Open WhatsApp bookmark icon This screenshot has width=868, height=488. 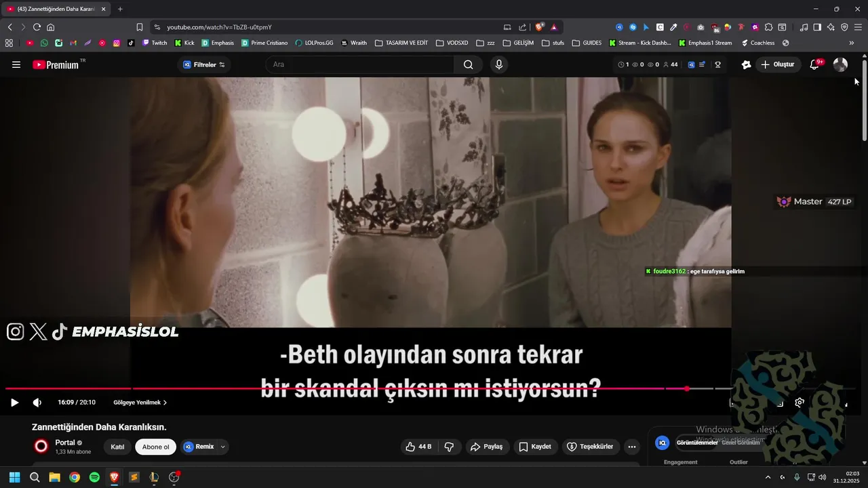pyautogui.click(x=44, y=43)
